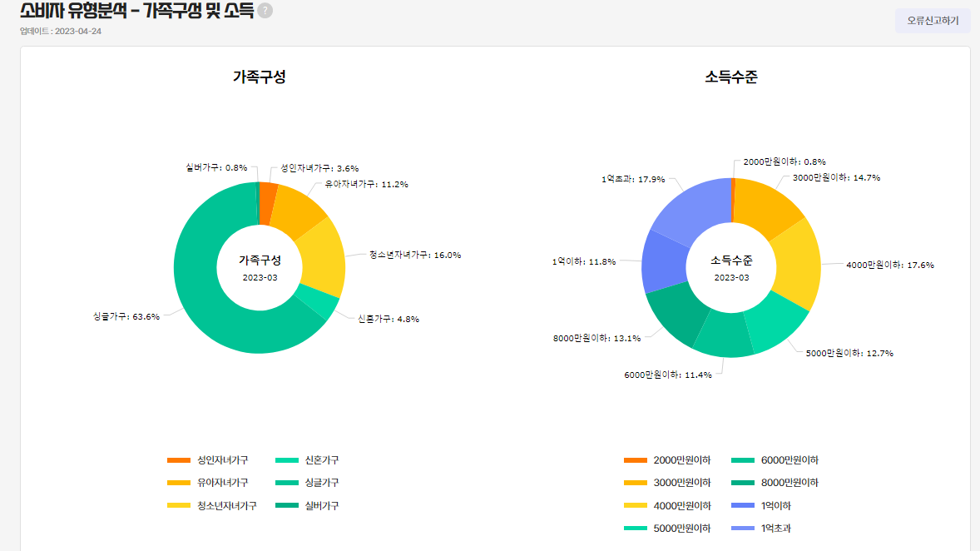Click the 오류신고하기 button
Image resolution: width=980 pixels, height=551 pixels.
(x=932, y=20)
